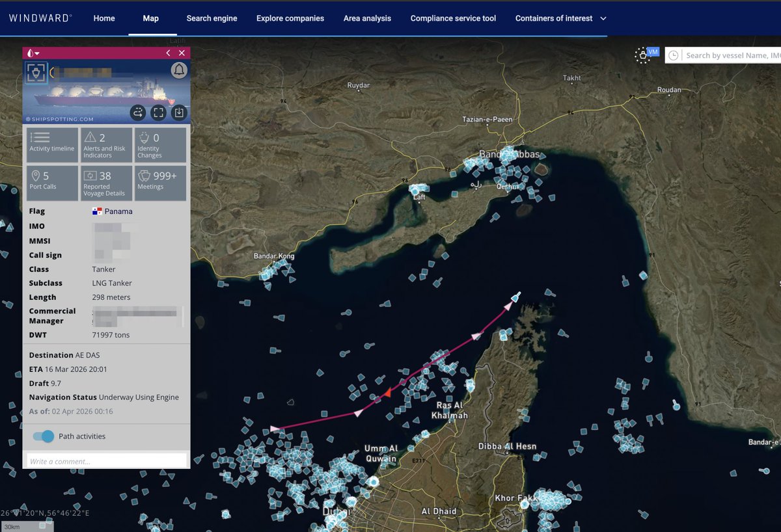781x532 pixels.
Task: Click the vessel search input box
Action: [x=732, y=56]
